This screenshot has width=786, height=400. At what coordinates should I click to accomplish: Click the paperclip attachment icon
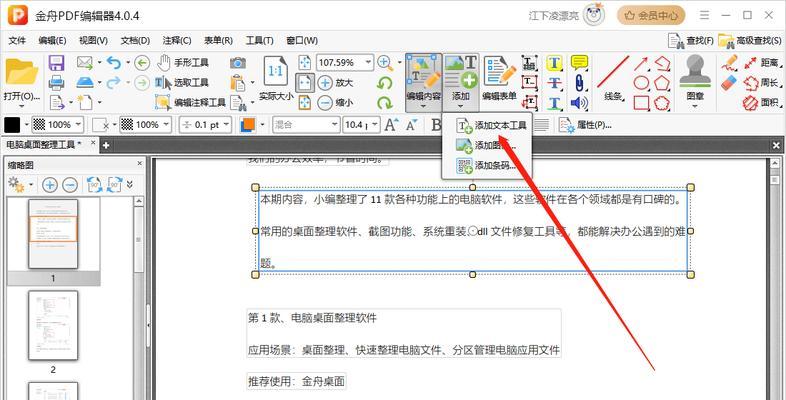pos(579,83)
